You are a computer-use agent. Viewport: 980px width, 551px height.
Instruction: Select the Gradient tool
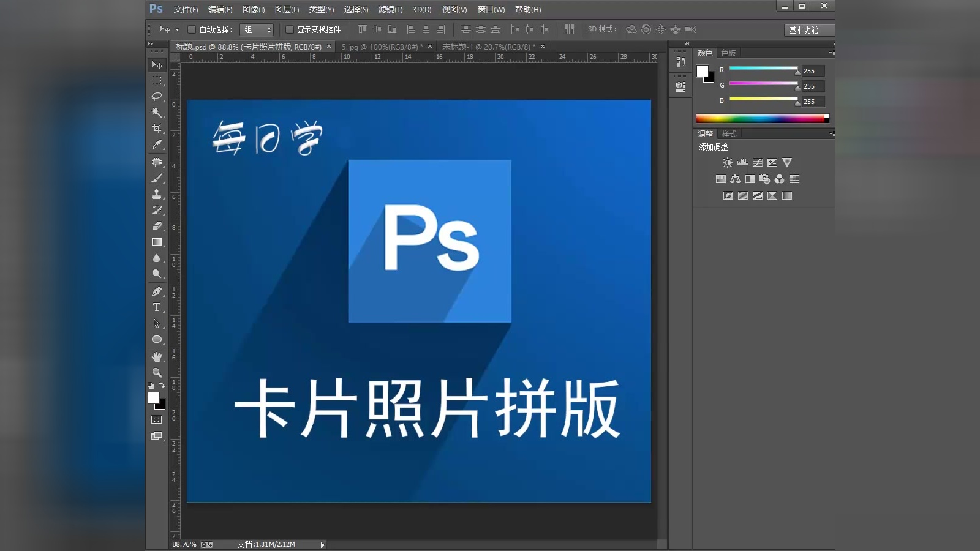point(157,242)
